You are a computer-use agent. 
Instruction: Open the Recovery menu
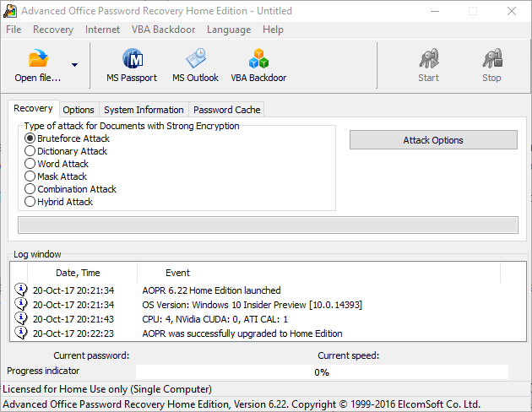(53, 30)
